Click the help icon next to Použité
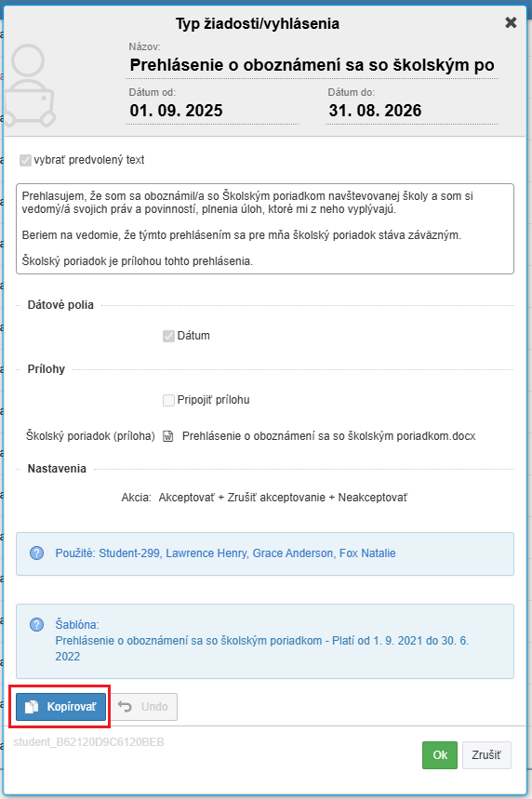Image resolution: width=532 pixels, height=799 pixels. [36, 553]
